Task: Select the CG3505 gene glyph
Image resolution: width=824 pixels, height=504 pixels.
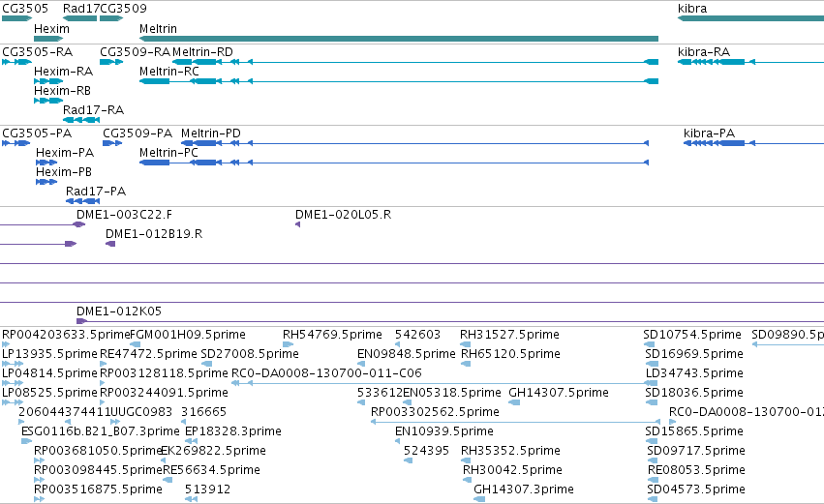Action: [16, 18]
